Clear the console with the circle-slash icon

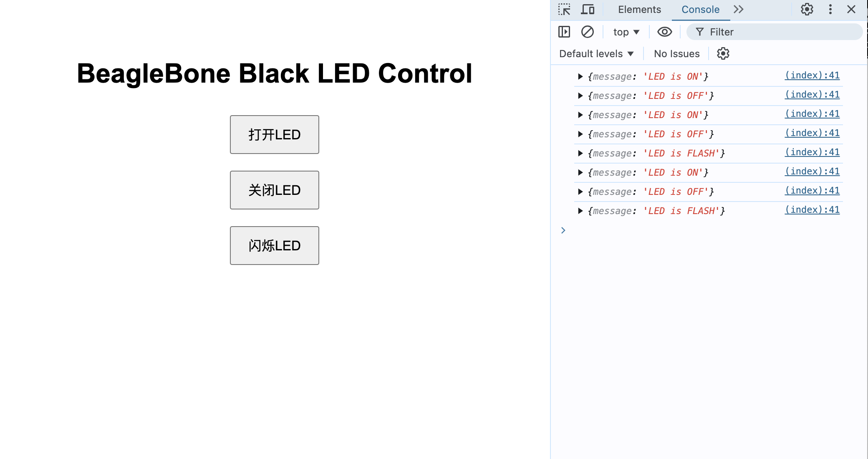click(588, 32)
